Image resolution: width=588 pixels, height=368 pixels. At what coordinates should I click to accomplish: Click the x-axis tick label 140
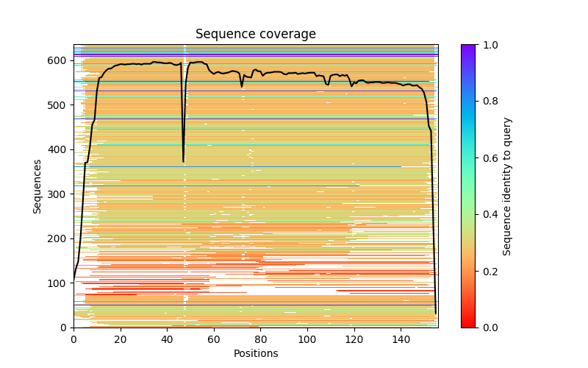coord(401,339)
